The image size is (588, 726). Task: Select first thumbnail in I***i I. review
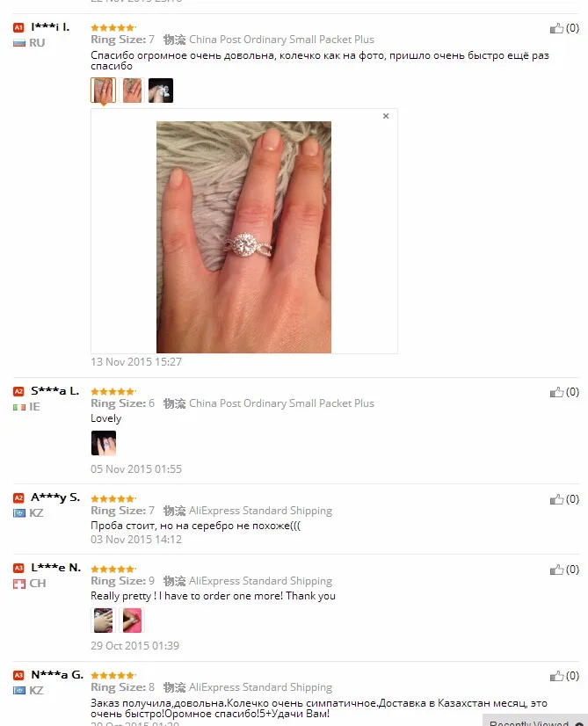(x=103, y=91)
